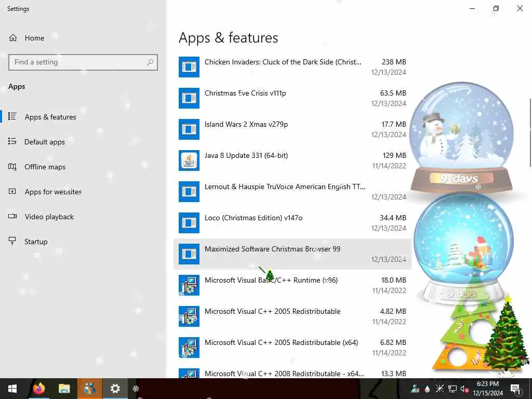Click the muted volume speaker icon
Viewport: 532px width, 399px height.
point(464,389)
